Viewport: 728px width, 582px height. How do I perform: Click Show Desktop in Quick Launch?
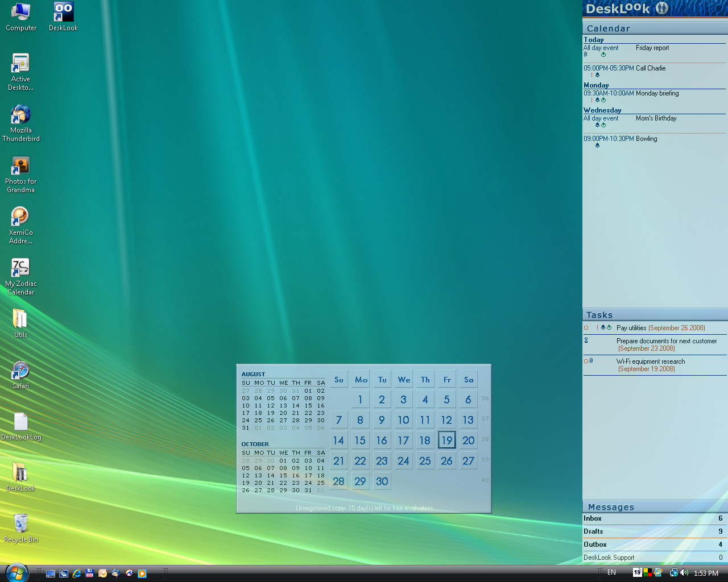coord(51,573)
